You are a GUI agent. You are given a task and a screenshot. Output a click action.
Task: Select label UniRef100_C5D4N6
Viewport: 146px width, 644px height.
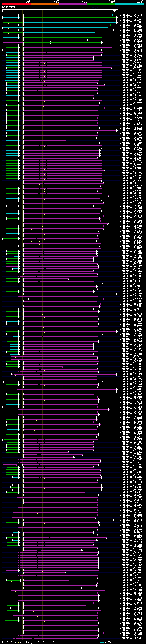pyautogui.click(x=131, y=294)
